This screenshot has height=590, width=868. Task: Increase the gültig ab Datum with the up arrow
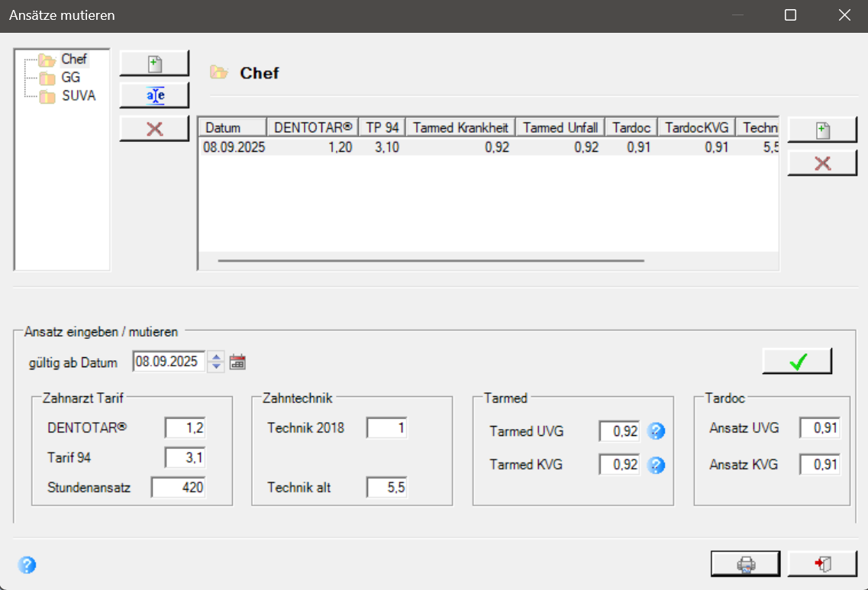(217, 356)
